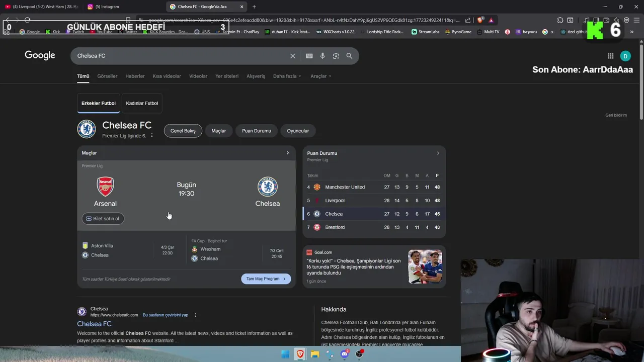The width and height of the screenshot is (644, 362).
Task: Click the Arsenal crest in match card
Action: click(105, 187)
